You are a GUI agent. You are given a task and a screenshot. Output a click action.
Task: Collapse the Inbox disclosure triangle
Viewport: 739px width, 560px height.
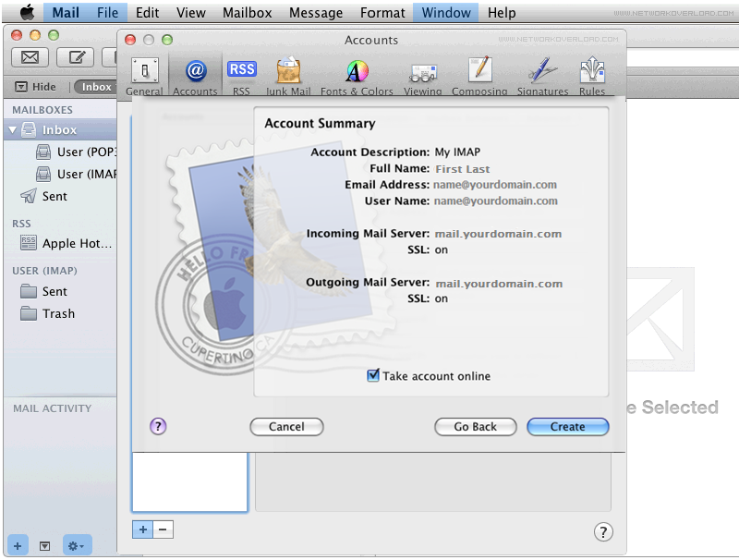point(12,129)
